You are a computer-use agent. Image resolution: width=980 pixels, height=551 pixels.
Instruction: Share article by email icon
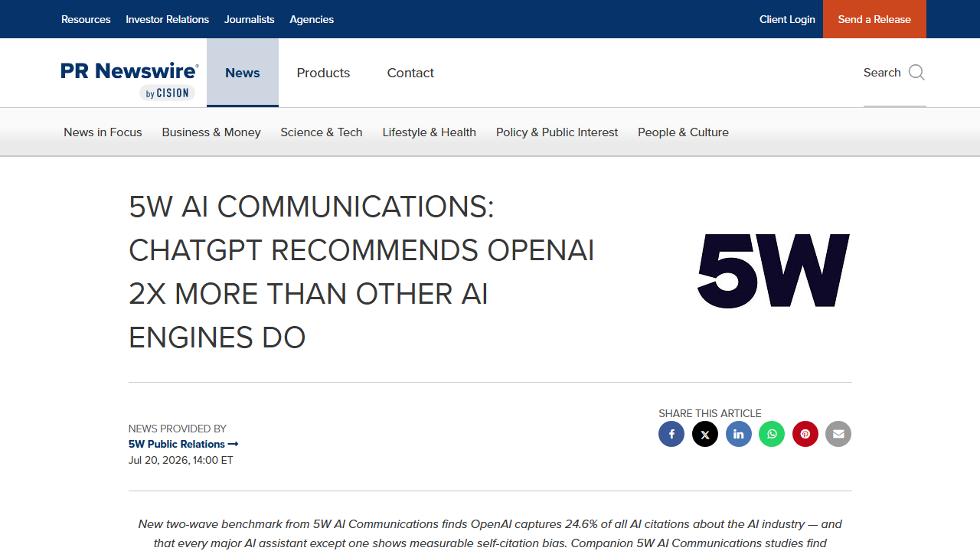pos(838,434)
